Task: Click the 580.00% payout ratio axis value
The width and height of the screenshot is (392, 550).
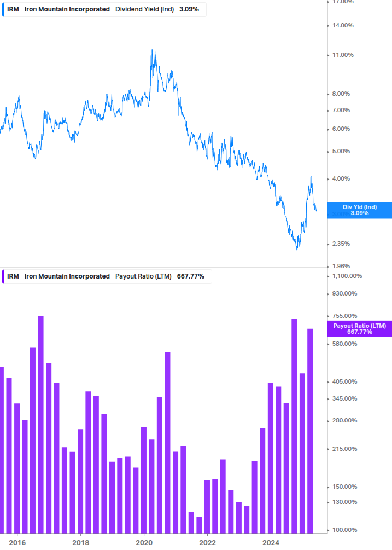Action: pos(344,344)
